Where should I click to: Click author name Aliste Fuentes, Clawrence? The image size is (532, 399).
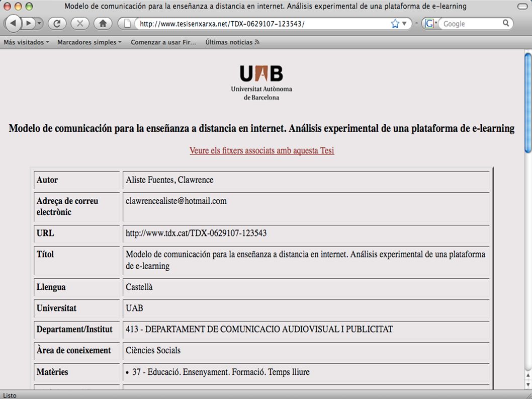click(x=169, y=180)
